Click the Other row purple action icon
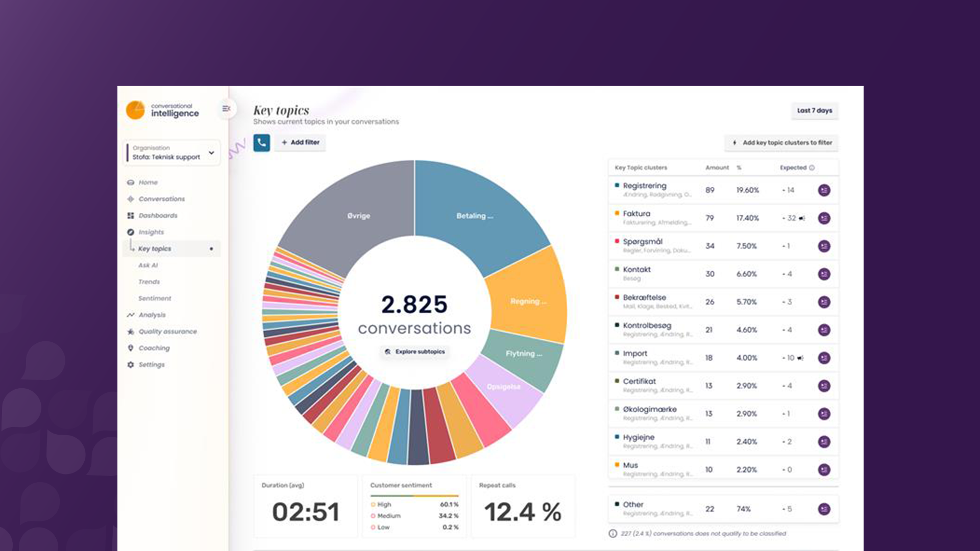The width and height of the screenshot is (980, 551). pos(824,509)
